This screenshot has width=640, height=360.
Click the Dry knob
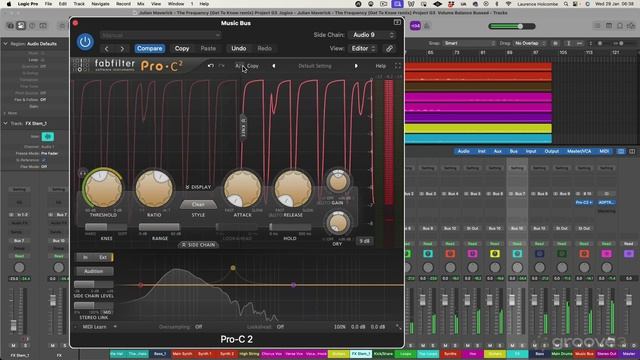tap(338, 223)
